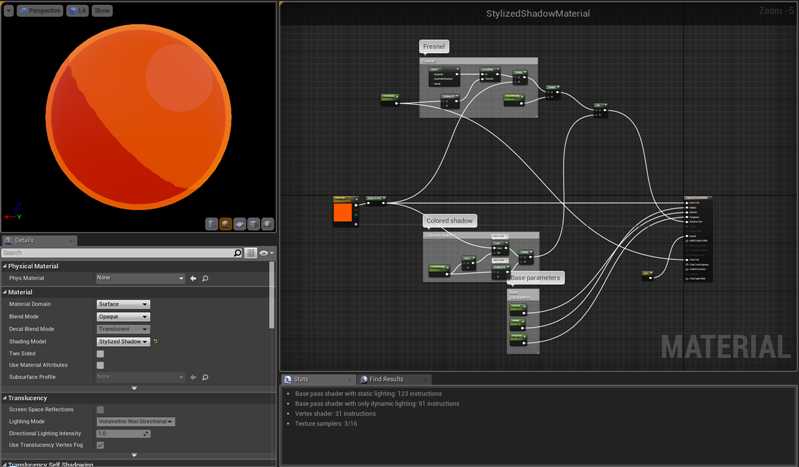The image size is (799, 467).
Task: Click the 'Vertex shader' instructions stat line
Action: point(335,413)
